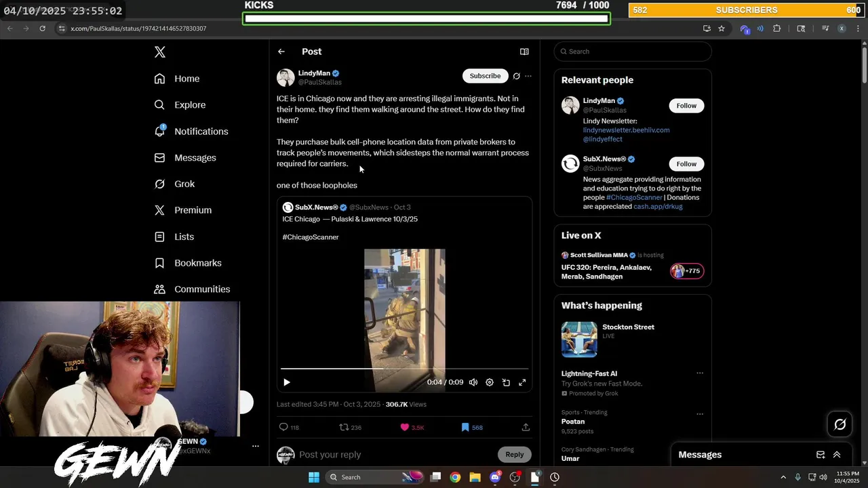Open browser extensions puzzle icon
The image size is (868, 488).
777,28
